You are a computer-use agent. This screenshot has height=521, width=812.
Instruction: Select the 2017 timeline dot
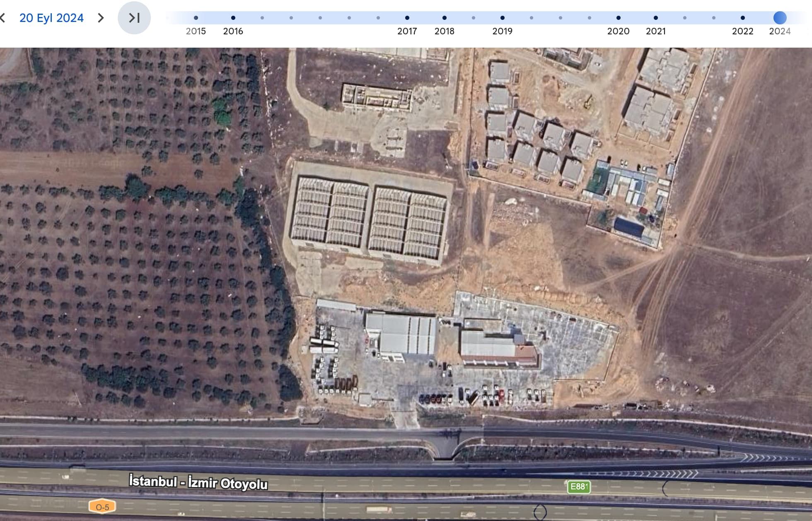click(x=407, y=18)
